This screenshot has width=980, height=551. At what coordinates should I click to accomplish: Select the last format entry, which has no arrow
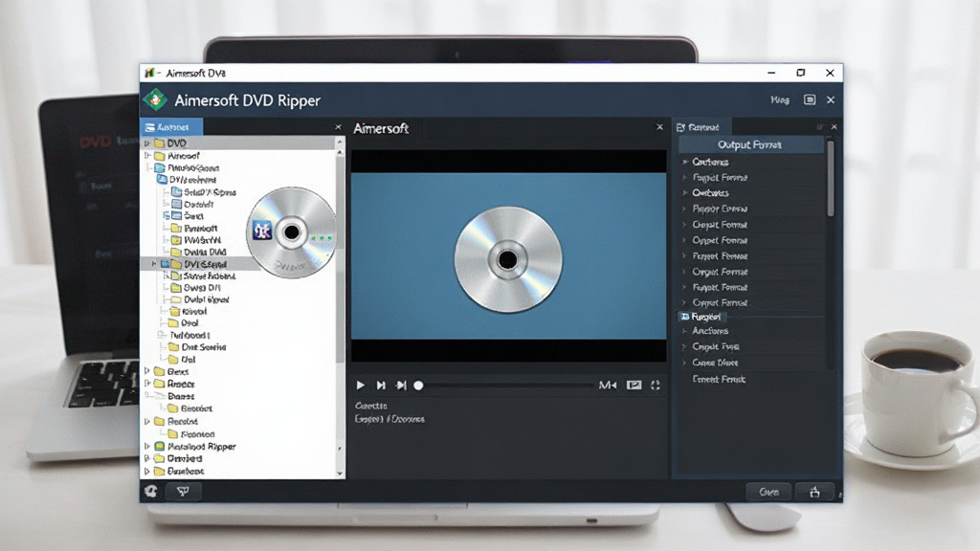[719, 379]
